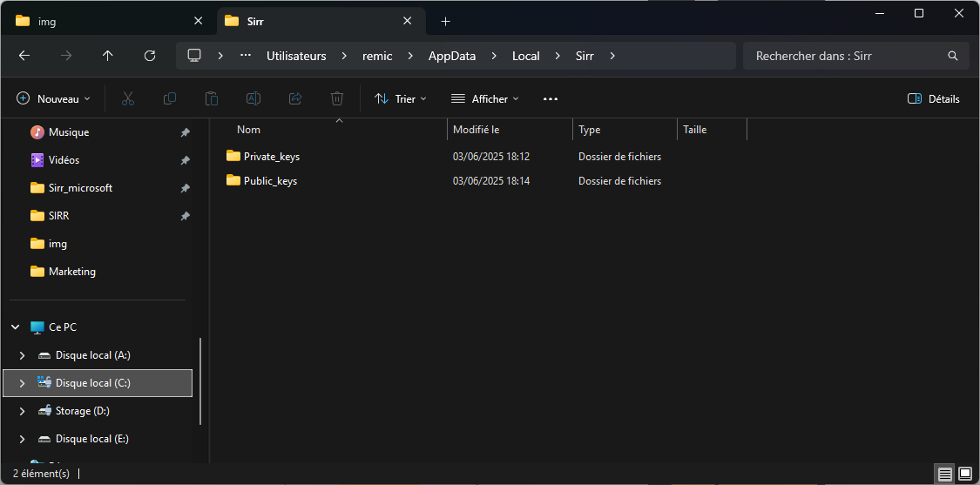The image size is (980, 485).
Task: Select the Sirr tab
Action: tap(321, 21)
